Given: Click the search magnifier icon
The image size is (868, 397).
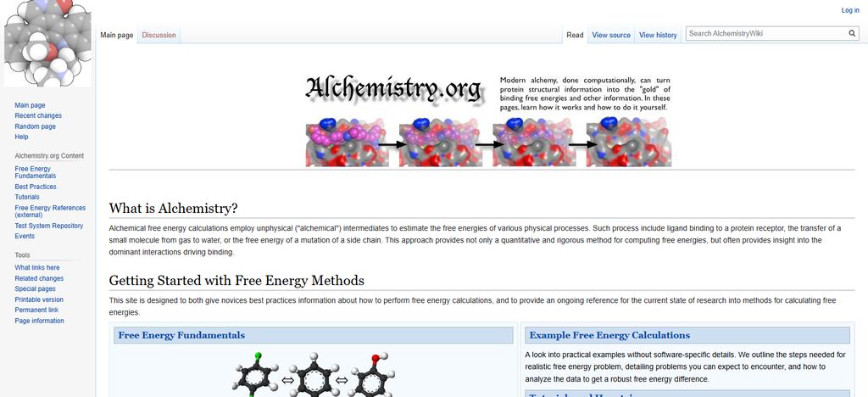Looking at the screenshot, I should click(x=853, y=33).
